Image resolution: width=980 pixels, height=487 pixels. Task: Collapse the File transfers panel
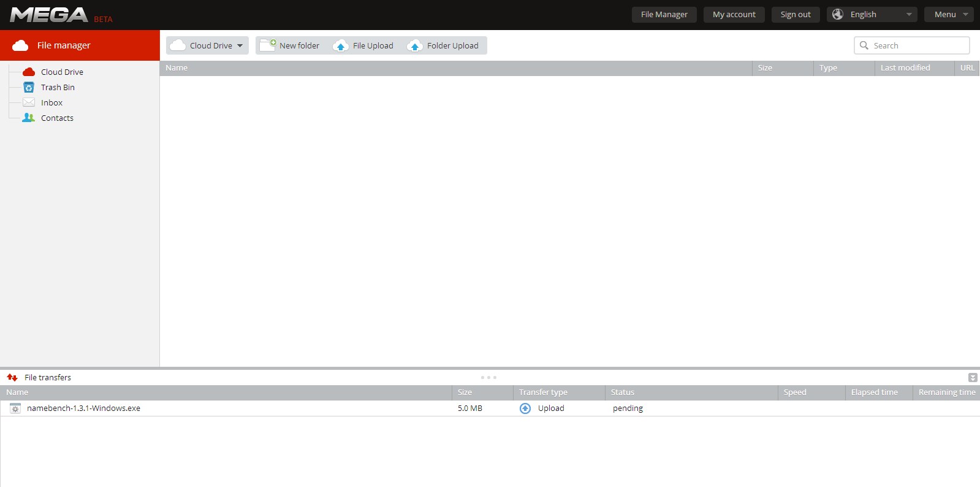[972, 378]
